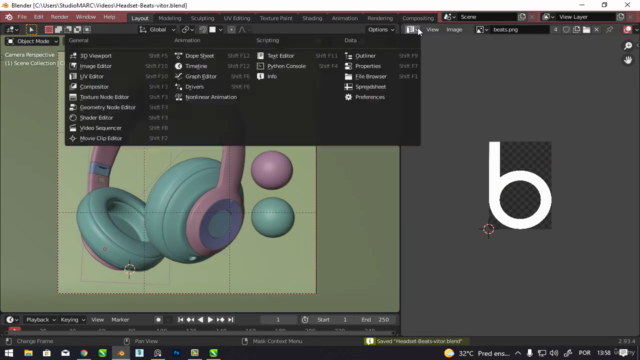This screenshot has height=360, width=640.
Task: Open Render menu
Action: (60, 17)
